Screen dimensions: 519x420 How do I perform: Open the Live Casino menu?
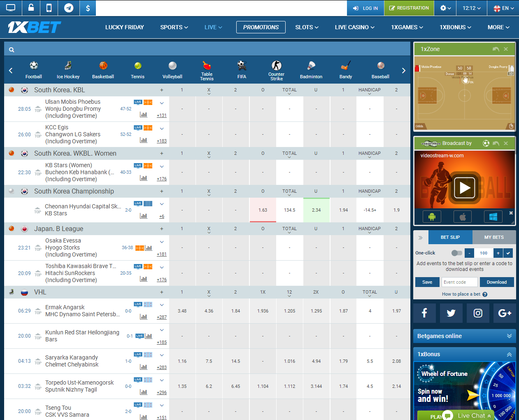[x=355, y=27]
